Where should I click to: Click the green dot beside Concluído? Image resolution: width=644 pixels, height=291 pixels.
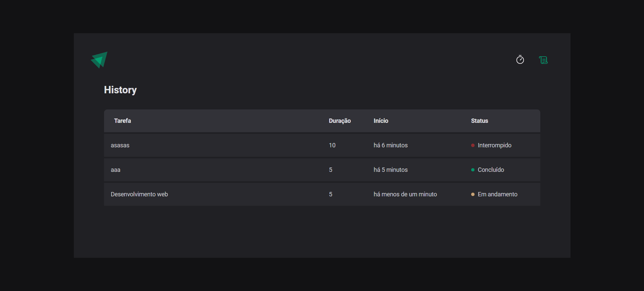pyautogui.click(x=473, y=170)
